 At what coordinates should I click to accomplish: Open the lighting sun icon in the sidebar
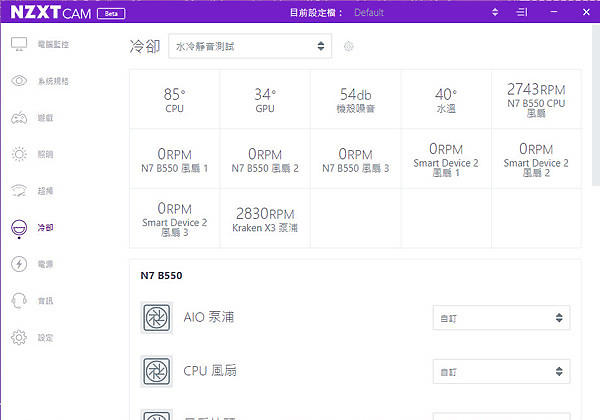pos(19,154)
